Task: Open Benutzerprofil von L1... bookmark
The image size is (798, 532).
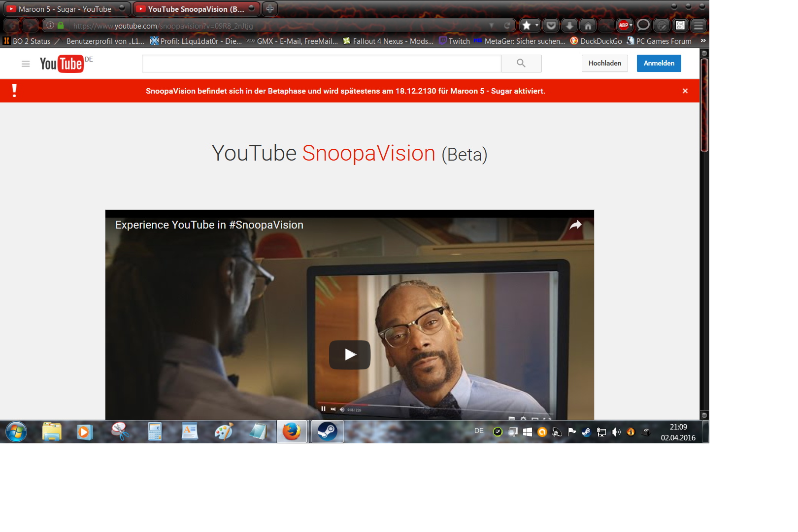Action: [x=100, y=41]
